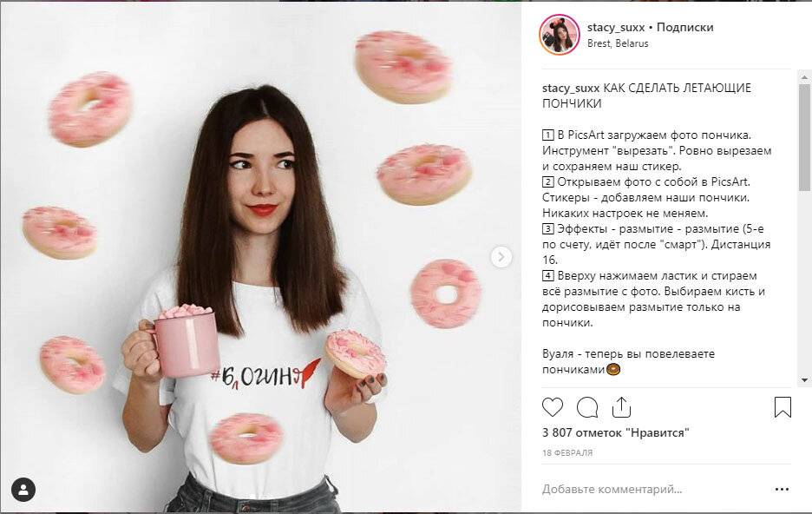Open the 18 ФЕВРАЛЯ post date link
The image size is (812, 514).
567,453
